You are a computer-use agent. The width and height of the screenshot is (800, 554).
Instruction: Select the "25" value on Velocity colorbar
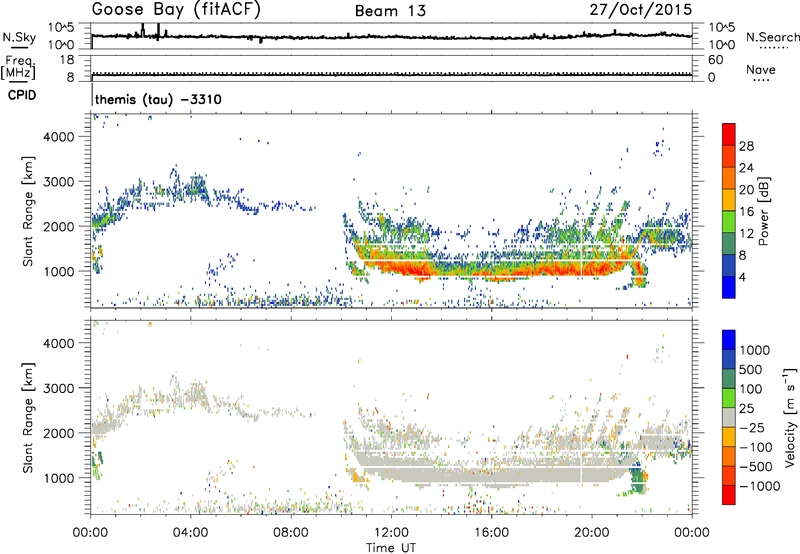pos(747,408)
